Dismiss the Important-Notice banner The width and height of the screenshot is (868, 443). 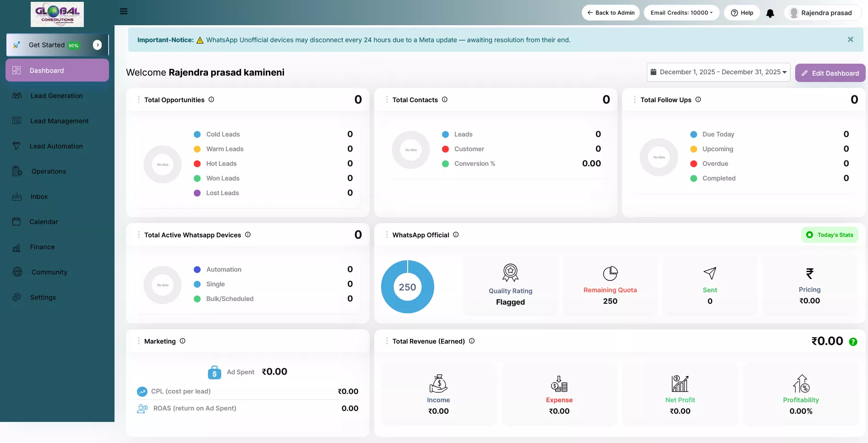(x=850, y=40)
